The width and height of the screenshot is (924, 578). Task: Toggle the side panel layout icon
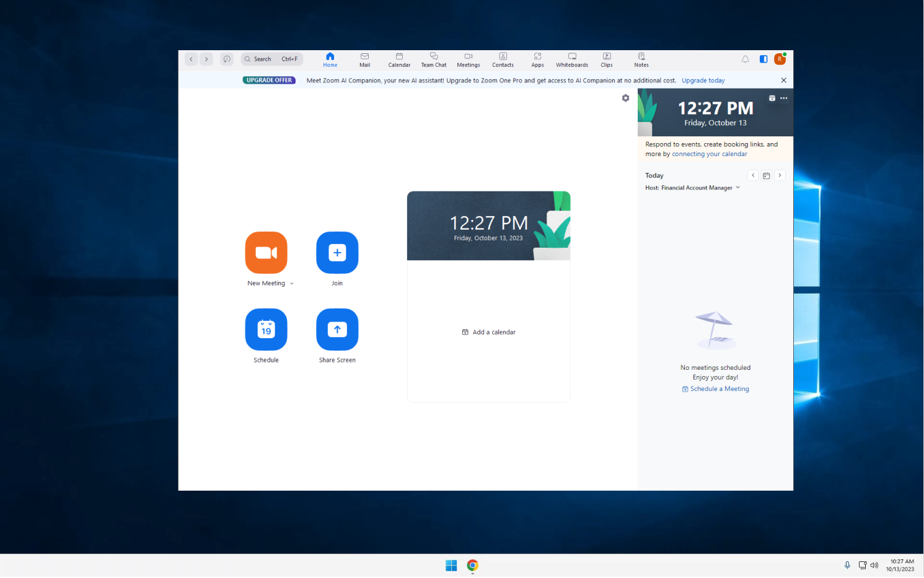pyautogui.click(x=763, y=59)
